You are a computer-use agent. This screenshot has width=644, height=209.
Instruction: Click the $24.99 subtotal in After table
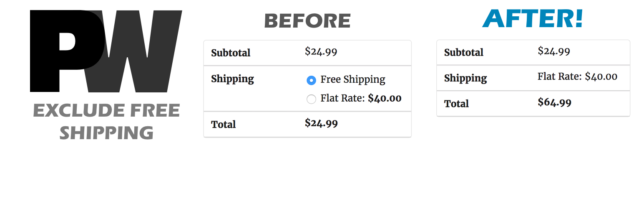tap(554, 51)
